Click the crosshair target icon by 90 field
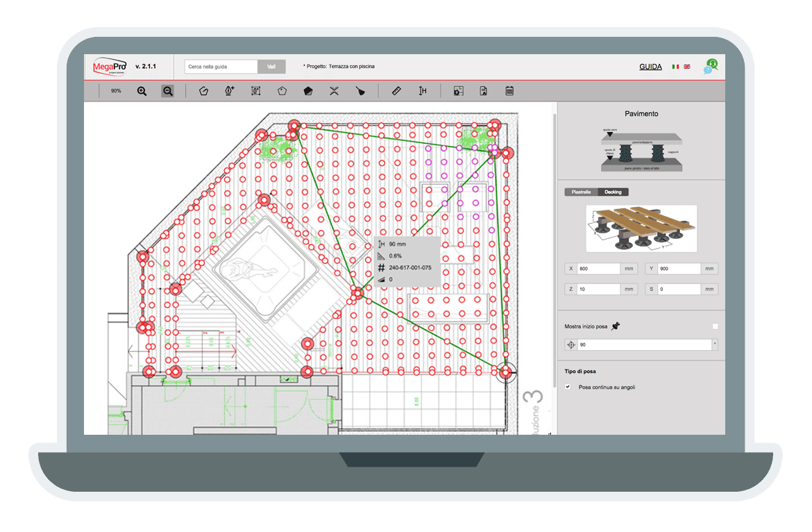This screenshot has width=812, height=532. (x=571, y=345)
